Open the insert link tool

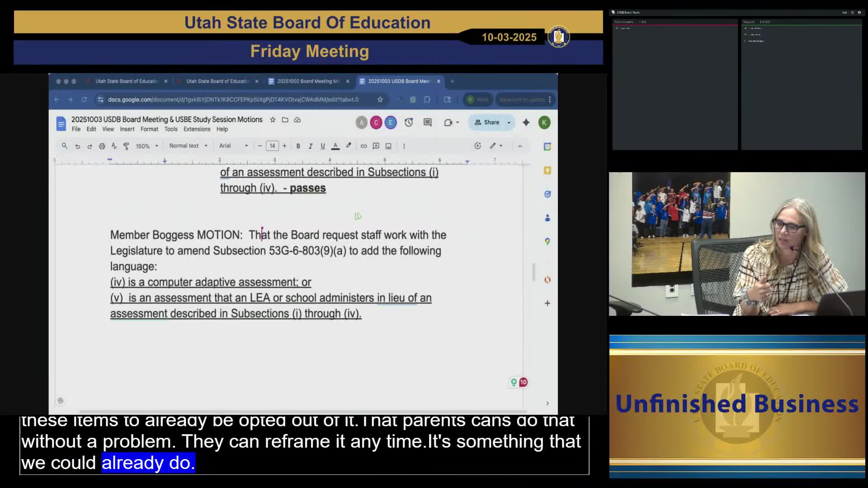pyautogui.click(x=363, y=145)
